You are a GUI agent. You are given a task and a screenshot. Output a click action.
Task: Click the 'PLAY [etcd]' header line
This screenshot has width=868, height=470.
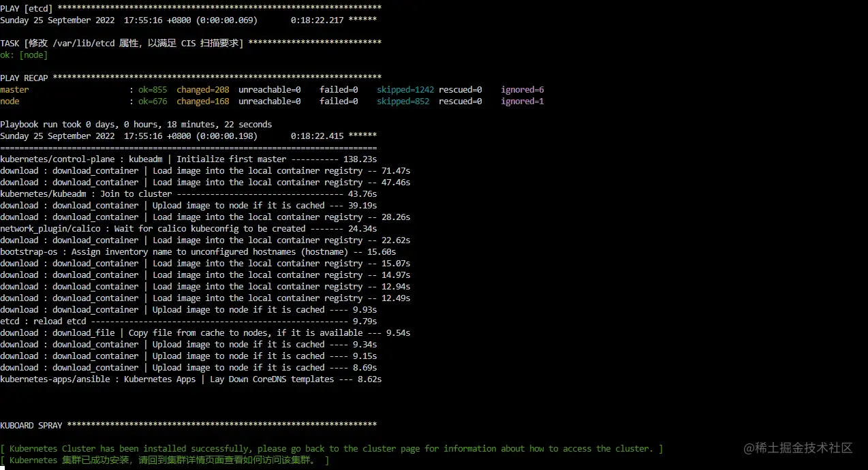(x=191, y=8)
